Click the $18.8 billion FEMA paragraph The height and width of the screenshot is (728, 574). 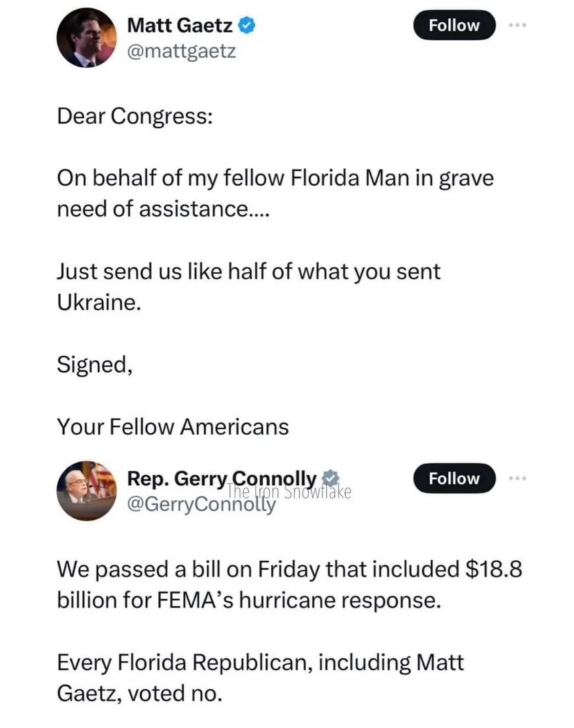(289, 584)
